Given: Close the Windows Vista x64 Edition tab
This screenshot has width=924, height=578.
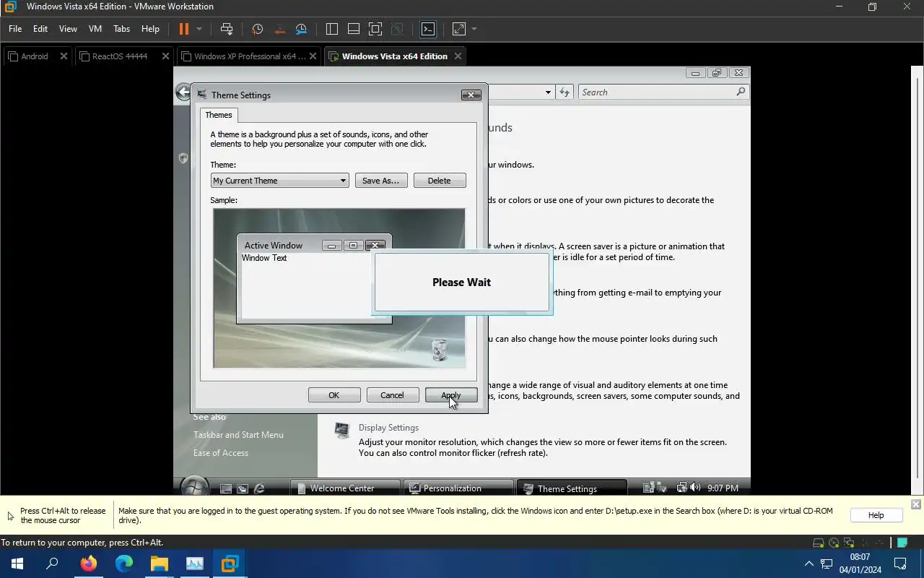Looking at the screenshot, I should 458,56.
